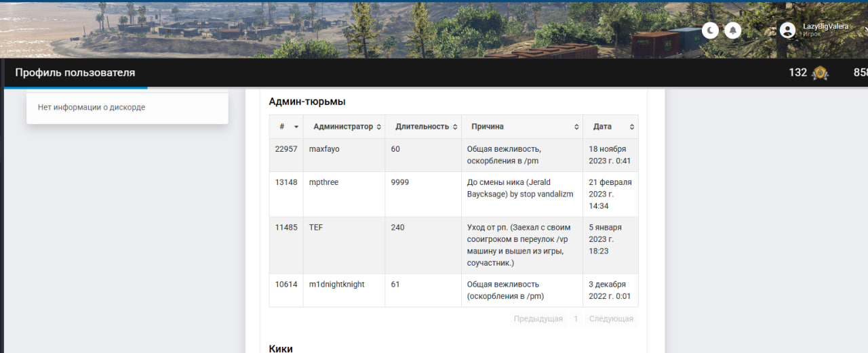Select administrator TEF cell
Viewport: 868px width, 353px height.
click(x=344, y=245)
